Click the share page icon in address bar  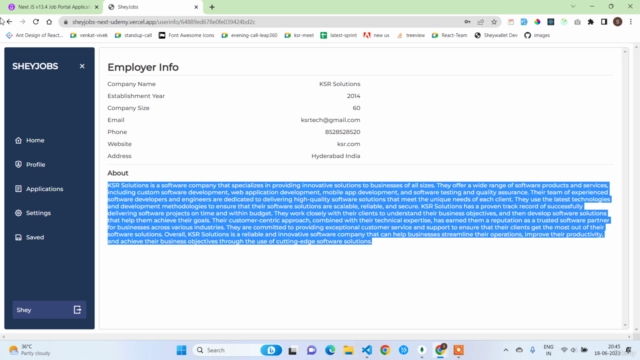point(481,22)
